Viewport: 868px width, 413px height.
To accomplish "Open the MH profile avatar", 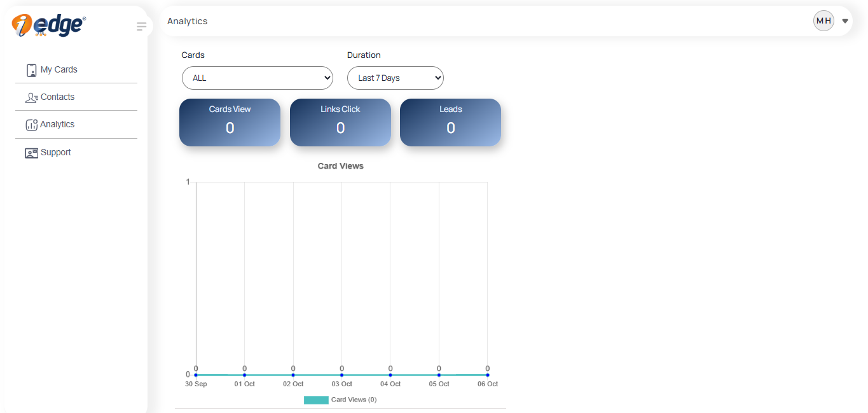I will coord(823,20).
